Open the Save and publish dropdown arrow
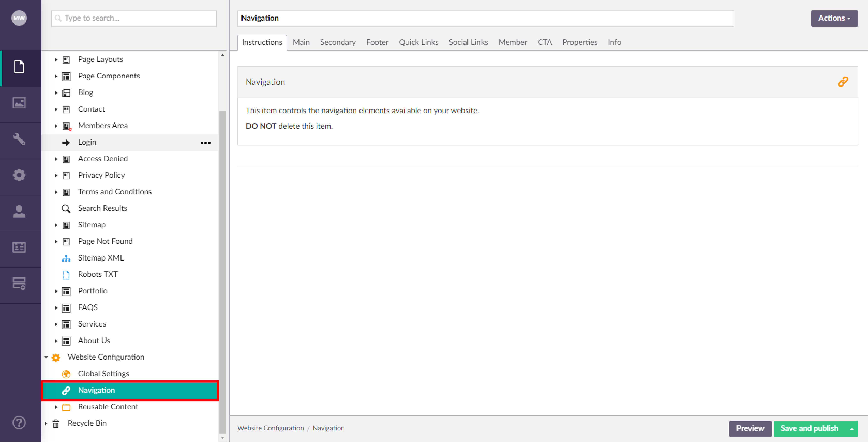This screenshot has width=868, height=442. point(852,429)
